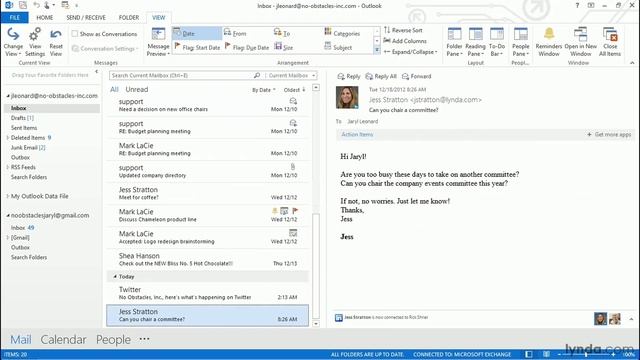Click Reply All
This screenshot has height=360, width=640.
coord(381,76)
